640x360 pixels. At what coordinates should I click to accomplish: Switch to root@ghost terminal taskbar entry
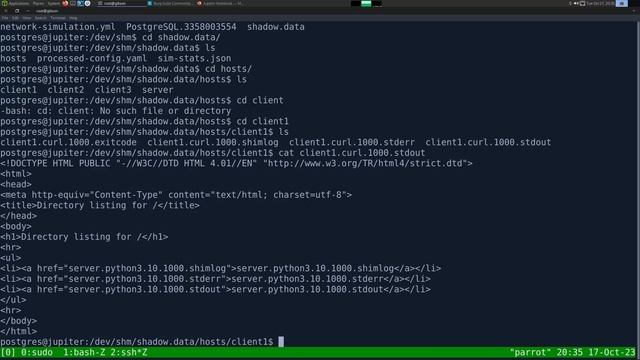[122, 3]
